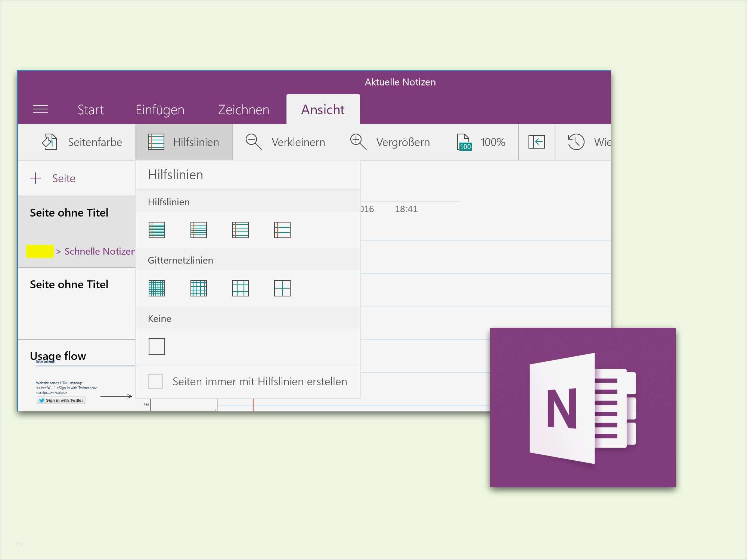Select the second Seite ohne Titel page

pos(69,284)
